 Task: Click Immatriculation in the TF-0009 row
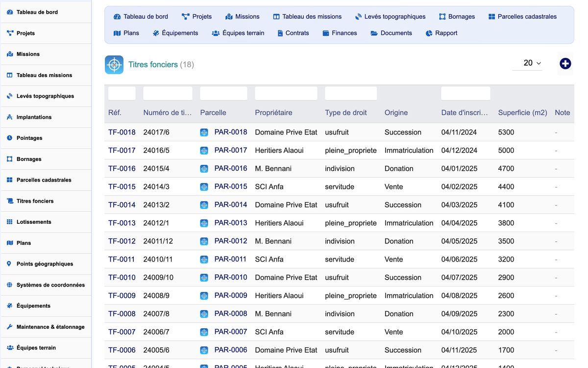(409, 296)
